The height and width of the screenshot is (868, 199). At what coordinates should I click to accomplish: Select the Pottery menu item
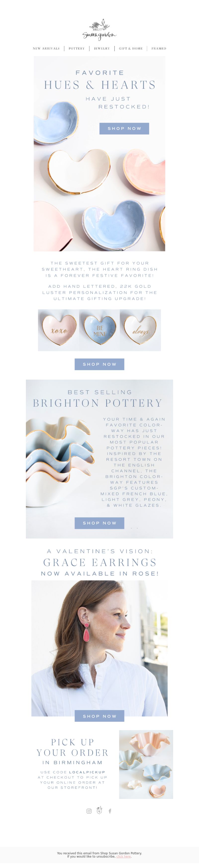[x=77, y=48]
